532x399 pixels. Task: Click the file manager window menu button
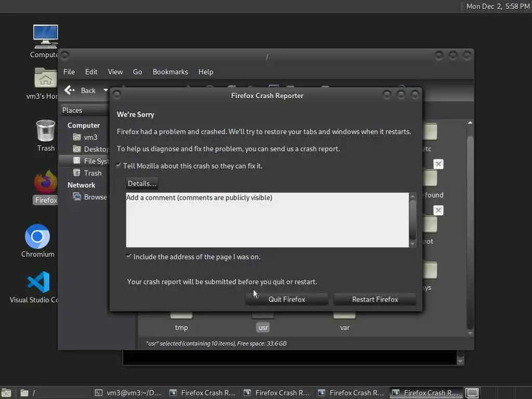pyautogui.click(x=65, y=55)
